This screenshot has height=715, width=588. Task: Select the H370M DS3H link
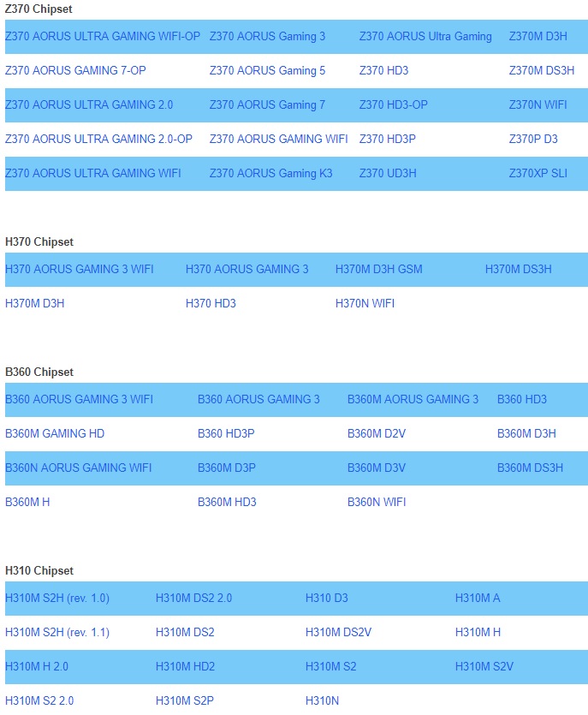tap(519, 269)
